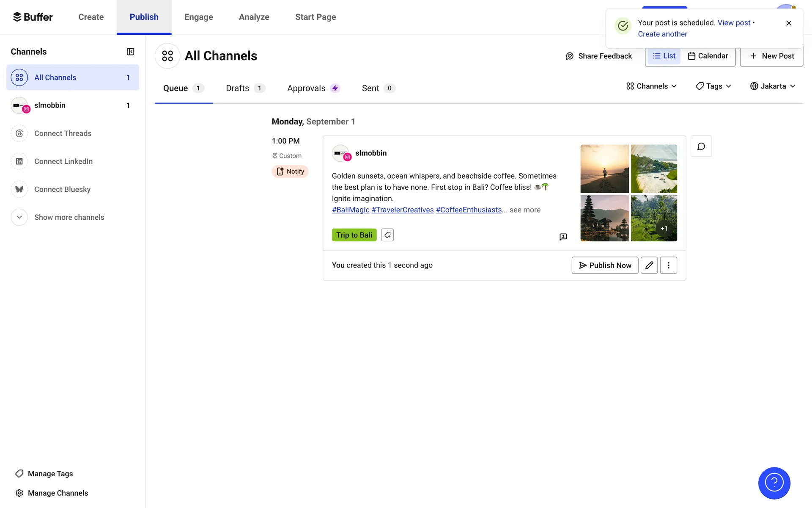Viewport: 812px width, 508px height.
Task: Click the pencil edit post icon
Action: coord(649,265)
